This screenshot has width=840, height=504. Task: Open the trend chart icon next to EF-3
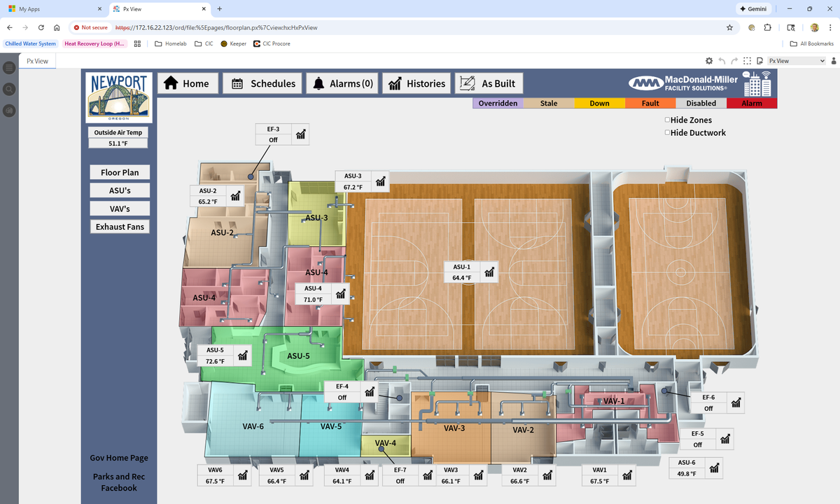coord(301,134)
